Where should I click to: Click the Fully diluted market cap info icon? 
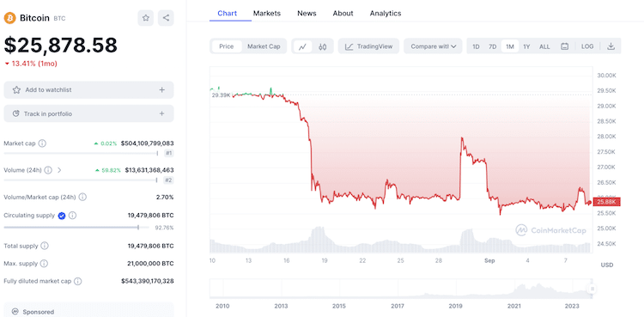click(x=77, y=281)
